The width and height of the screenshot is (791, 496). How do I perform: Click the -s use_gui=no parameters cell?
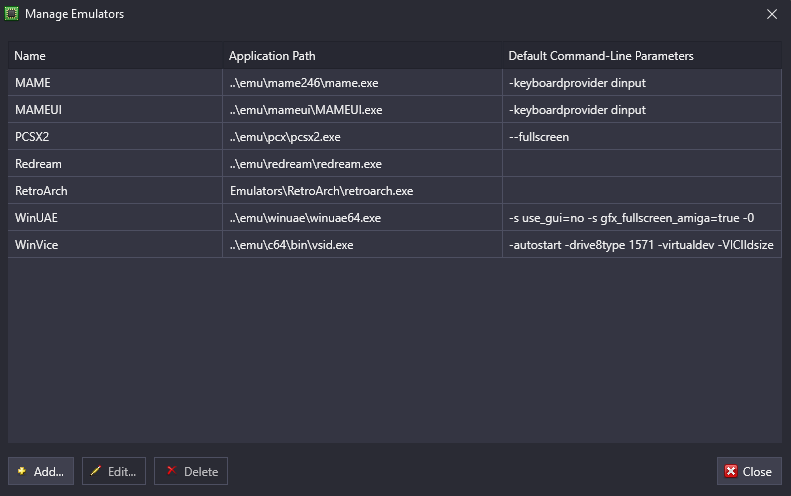click(642, 217)
